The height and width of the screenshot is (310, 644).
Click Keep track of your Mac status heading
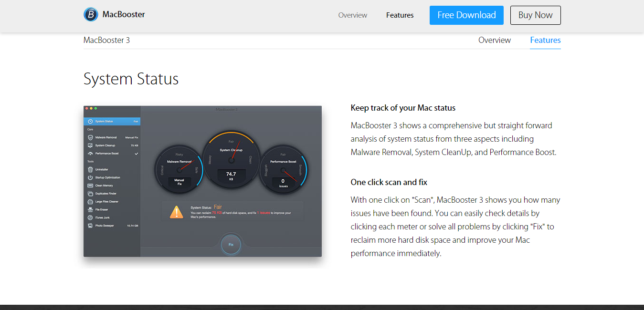tap(403, 108)
